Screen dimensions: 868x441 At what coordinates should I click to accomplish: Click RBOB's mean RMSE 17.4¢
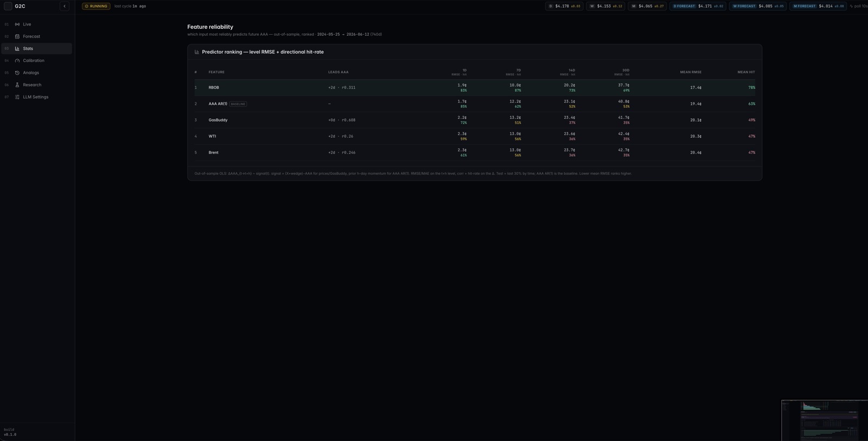point(695,87)
